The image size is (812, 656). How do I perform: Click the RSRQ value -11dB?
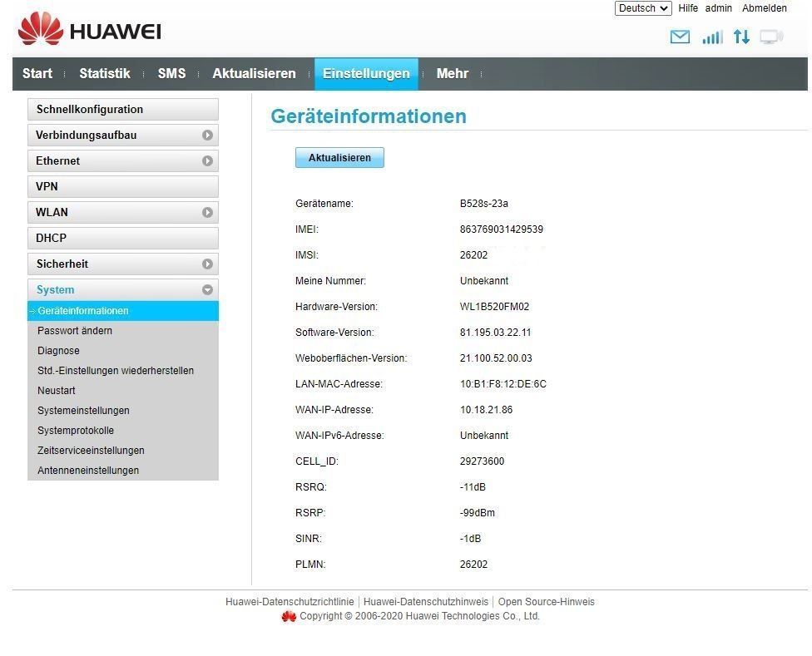point(473,487)
